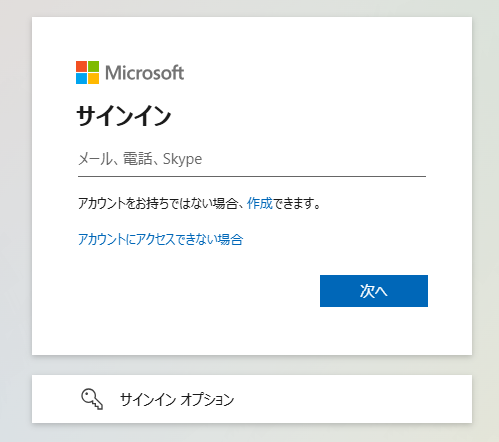
Task: Click the yellow square of the Microsoft logo
Action: pyautogui.click(x=94, y=79)
